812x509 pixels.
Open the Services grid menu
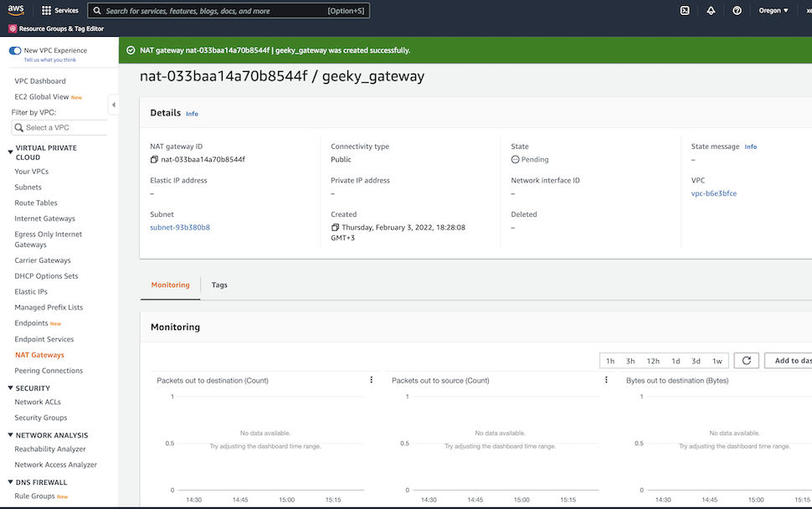pos(60,10)
